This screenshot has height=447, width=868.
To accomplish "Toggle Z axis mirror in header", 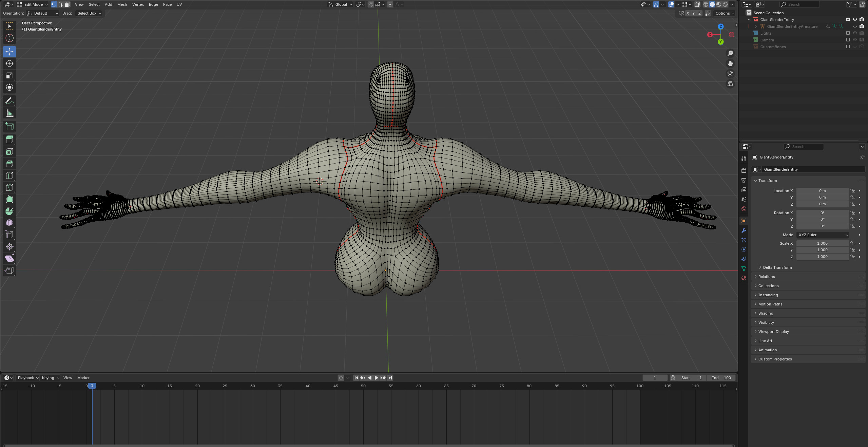I will point(699,13).
